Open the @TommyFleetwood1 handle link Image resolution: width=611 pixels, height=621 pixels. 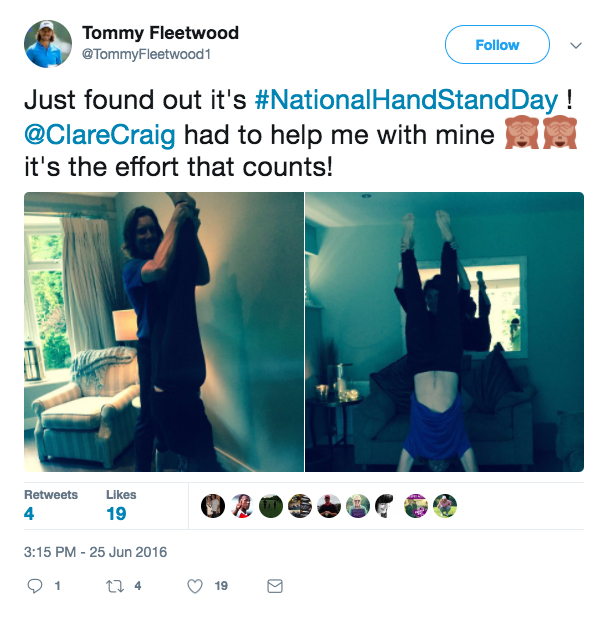click(146, 54)
